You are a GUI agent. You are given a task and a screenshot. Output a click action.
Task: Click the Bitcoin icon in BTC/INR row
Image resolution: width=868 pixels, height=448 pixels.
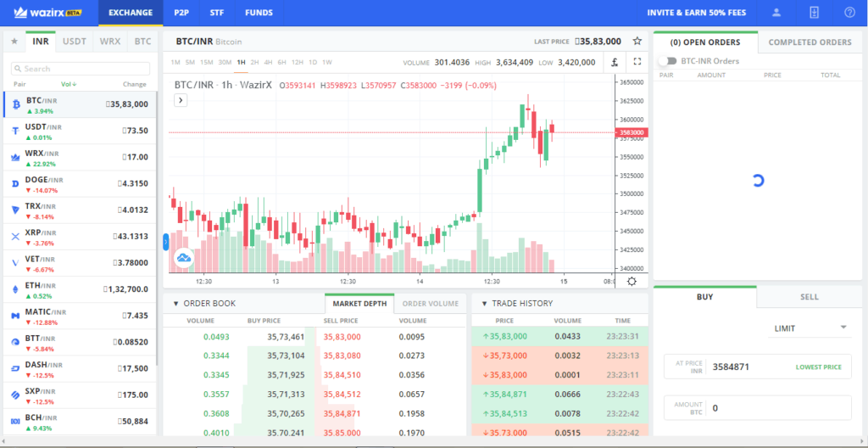15,104
